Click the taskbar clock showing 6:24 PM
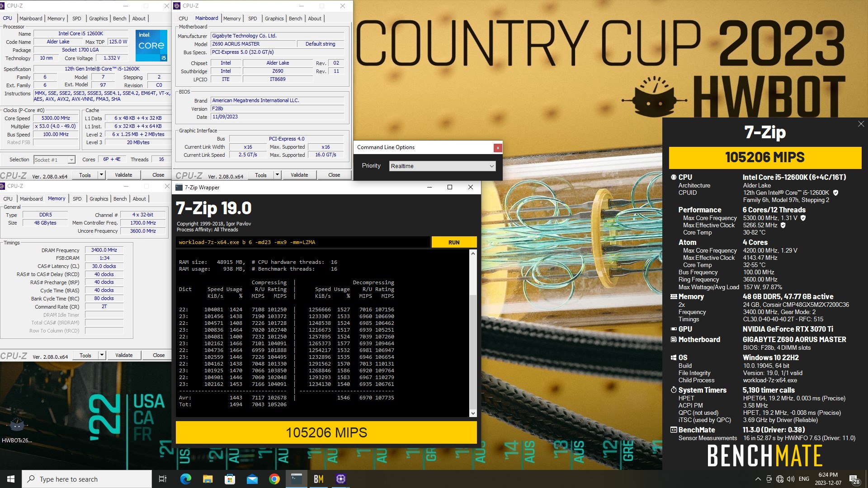Image resolution: width=868 pixels, height=488 pixels. 828,479
